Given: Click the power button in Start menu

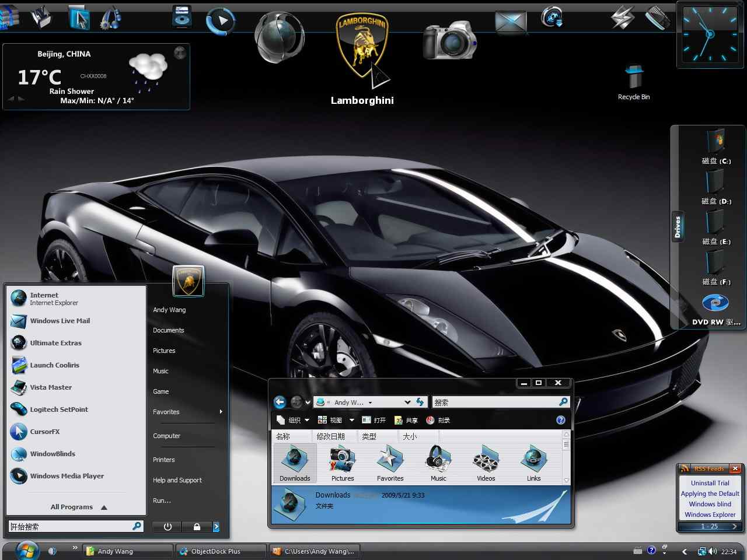Looking at the screenshot, I should [167, 527].
